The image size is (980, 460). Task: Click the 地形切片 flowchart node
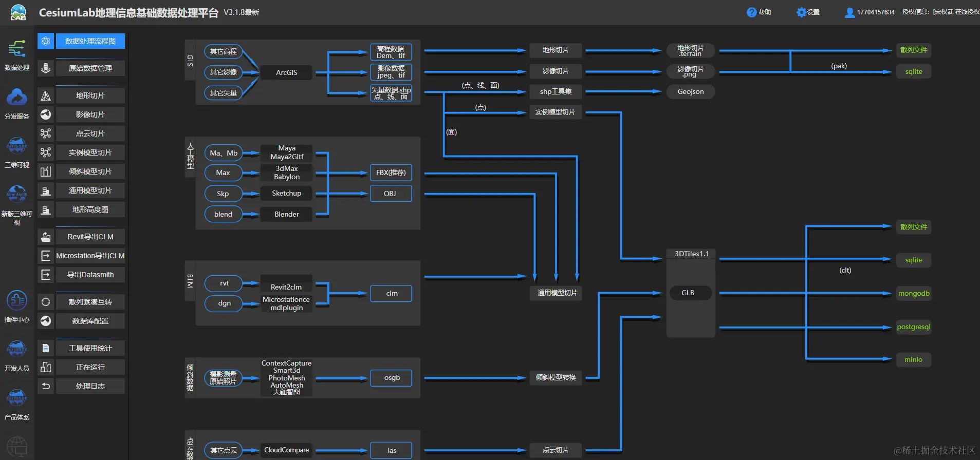pos(556,50)
